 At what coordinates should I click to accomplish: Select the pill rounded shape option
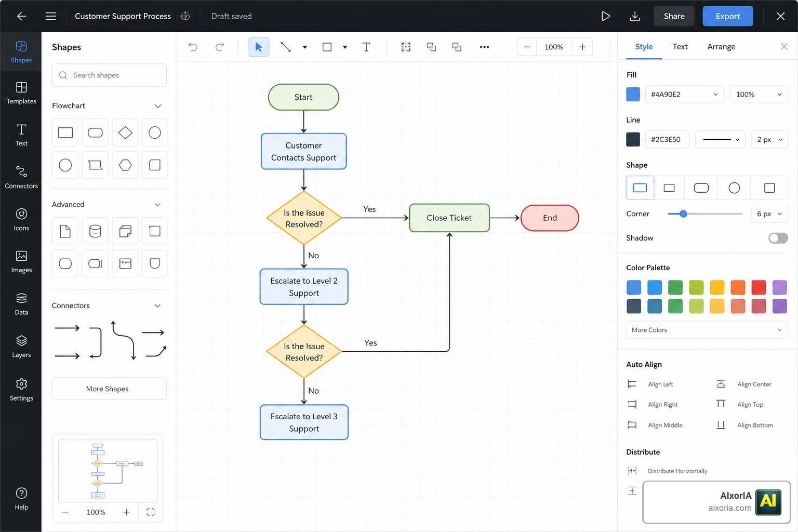pyautogui.click(x=701, y=188)
